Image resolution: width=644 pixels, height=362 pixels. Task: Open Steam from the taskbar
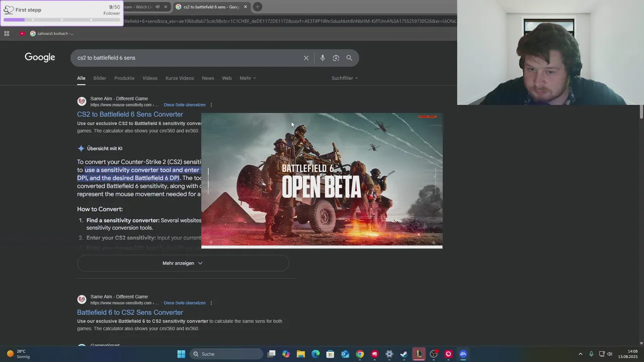[404, 354]
